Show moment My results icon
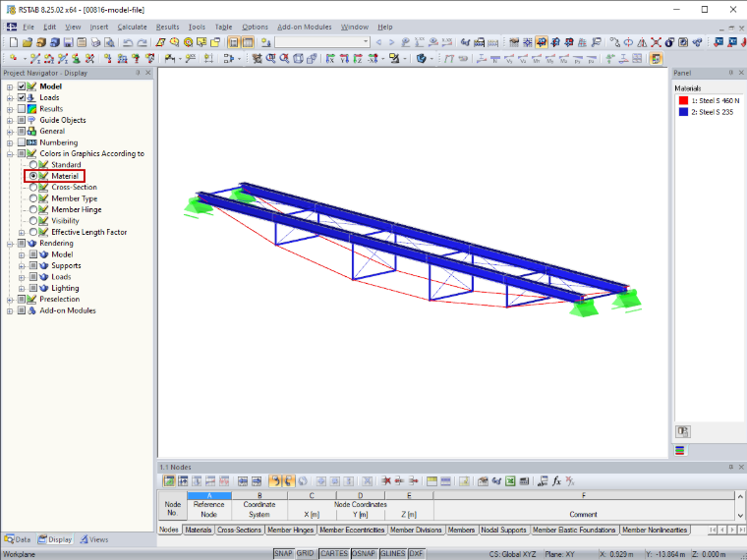Viewport: 747px width, 560px height. coord(550,59)
